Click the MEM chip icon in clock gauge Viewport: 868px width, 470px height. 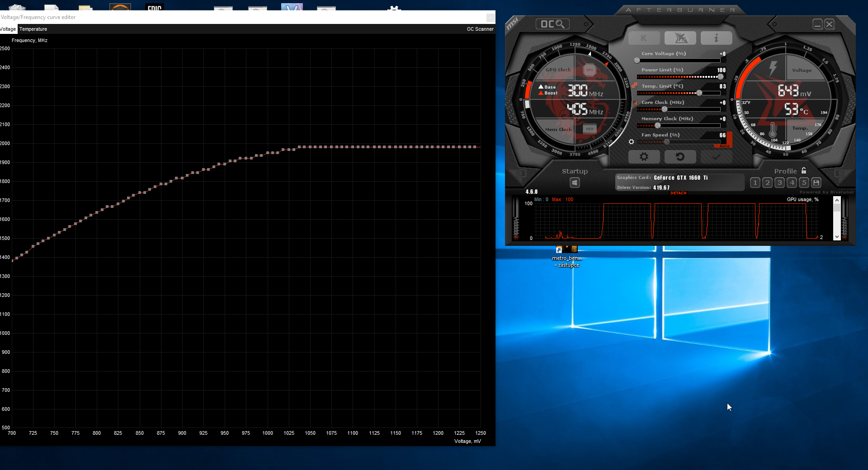(590, 129)
